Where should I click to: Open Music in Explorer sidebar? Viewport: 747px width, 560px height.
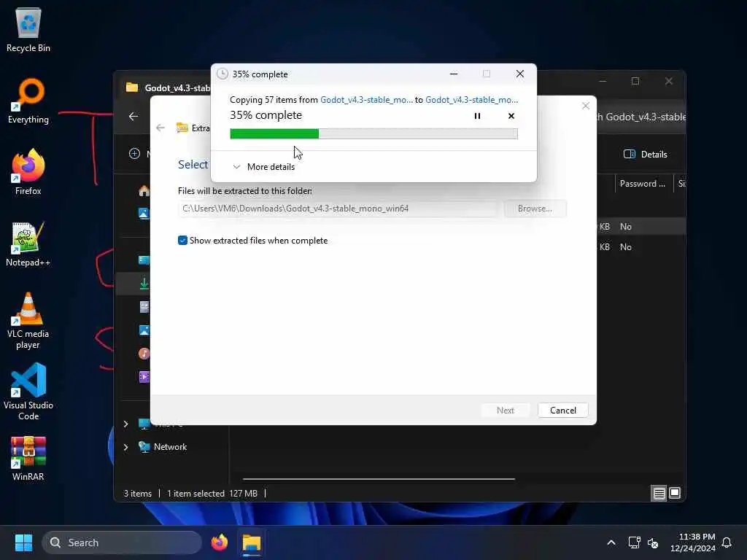point(144,354)
